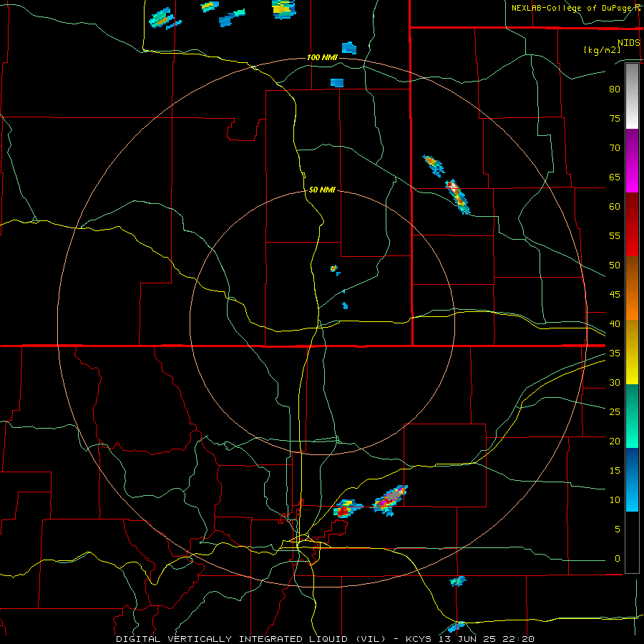
Task: Click the 50 value on the color scale
Action: point(615,265)
